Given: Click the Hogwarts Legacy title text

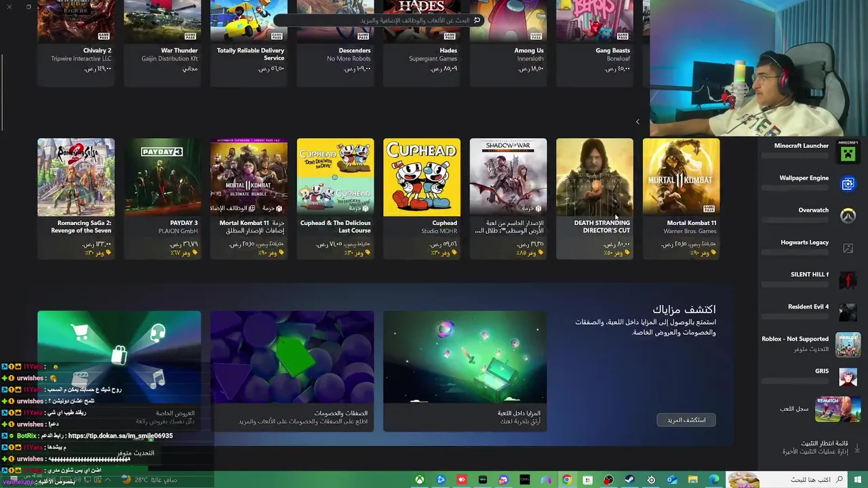Looking at the screenshot, I should [804, 243].
